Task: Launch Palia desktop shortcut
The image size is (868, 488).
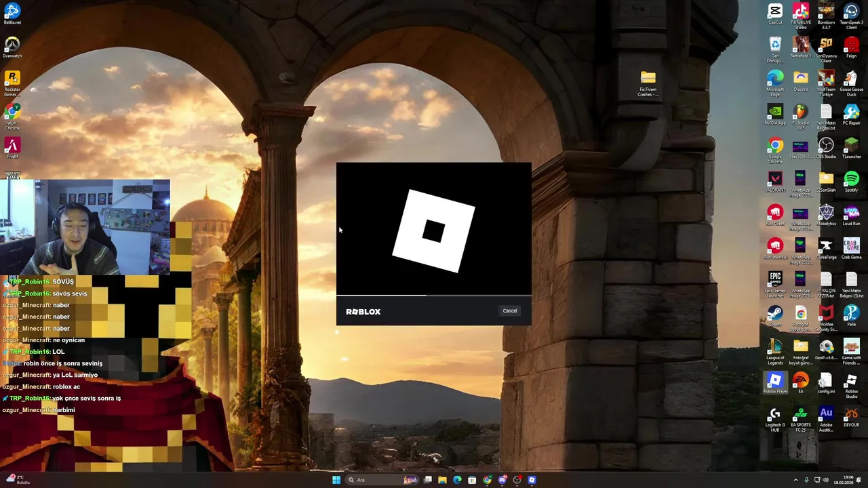Action: 851,315
